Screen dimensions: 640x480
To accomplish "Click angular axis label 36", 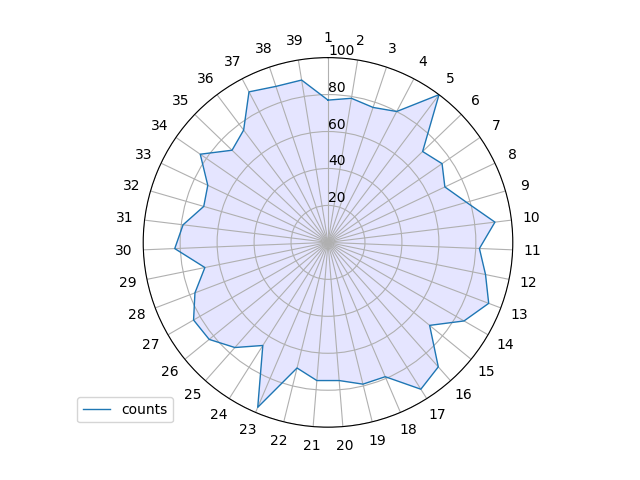I will tap(205, 78).
